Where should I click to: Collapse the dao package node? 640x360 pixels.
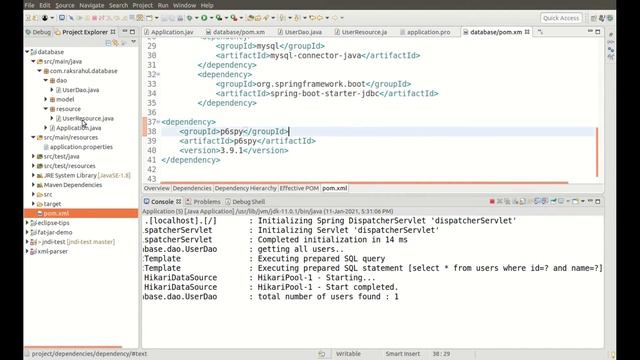[x=46, y=80]
